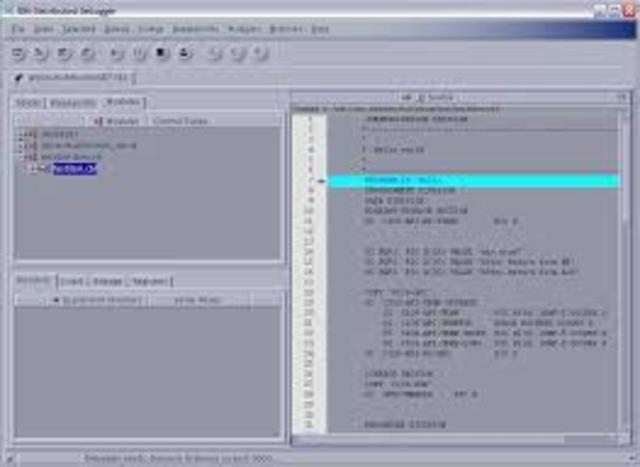Screen dimensions: 640x467
Task: Click the DATA DIVISION source line
Action: click(x=395, y=201)
